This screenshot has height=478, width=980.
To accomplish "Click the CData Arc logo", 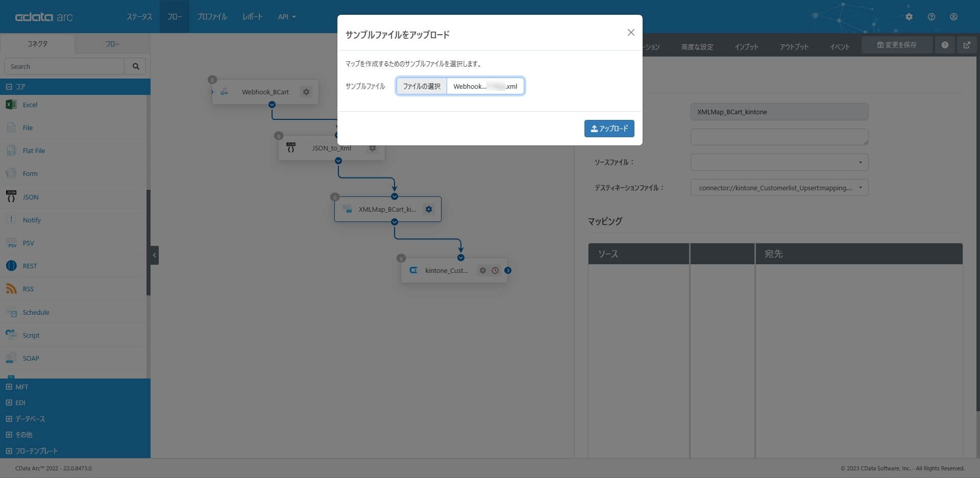I will 44,17.
